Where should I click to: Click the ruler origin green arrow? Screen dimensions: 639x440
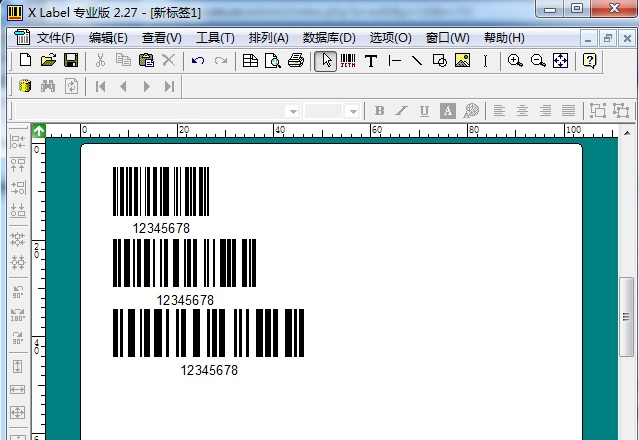[39, 131]
